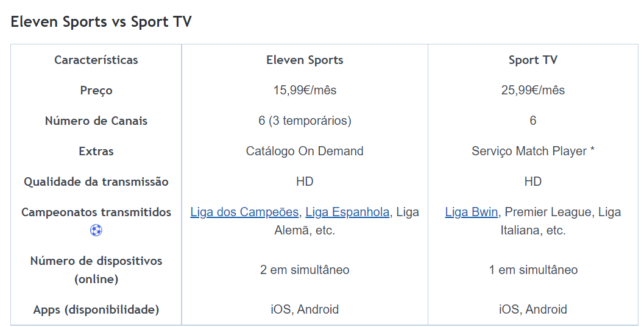Click the 15,99€/mês price cell

click(305, 90)
